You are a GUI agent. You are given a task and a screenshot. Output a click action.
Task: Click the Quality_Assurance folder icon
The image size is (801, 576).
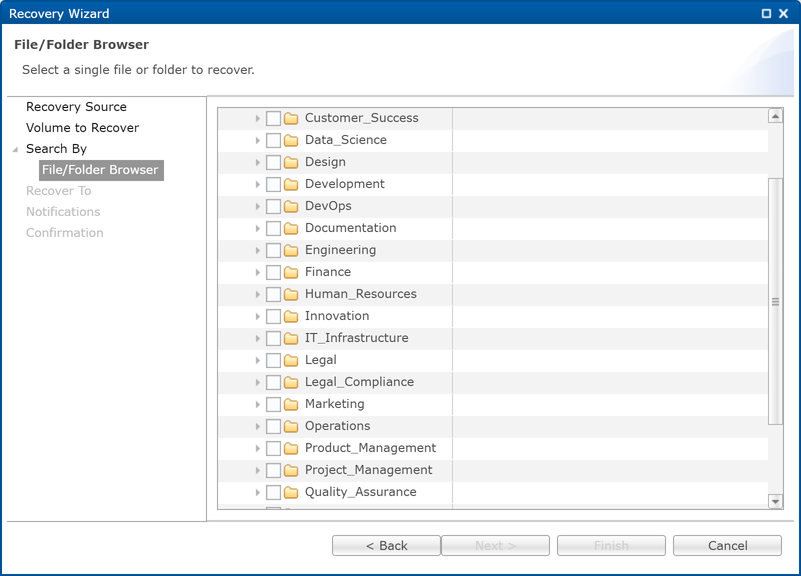click(291, 492)
